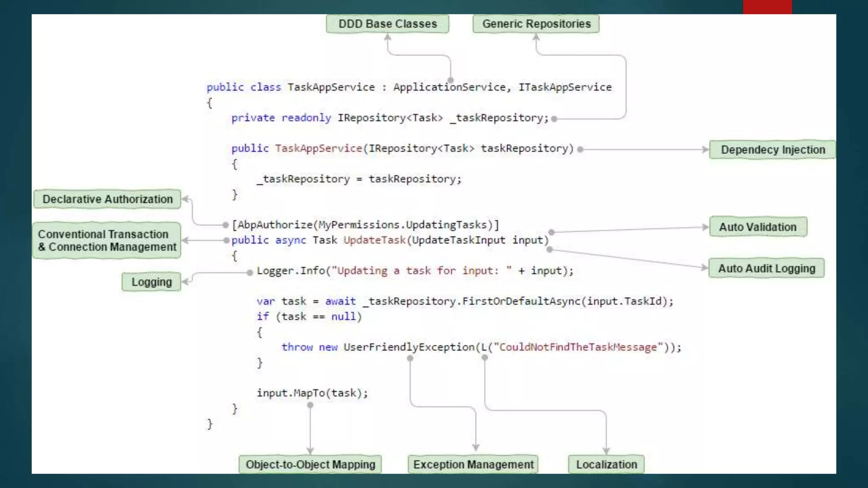Click the TaskAppService class name declaration

point(331,87)
